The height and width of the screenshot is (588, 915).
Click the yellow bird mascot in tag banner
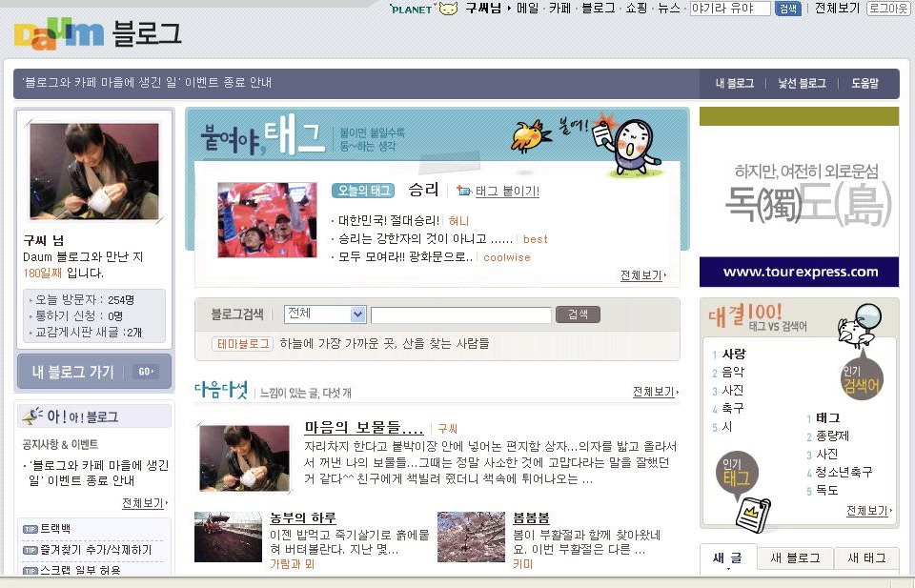(530, 136)
